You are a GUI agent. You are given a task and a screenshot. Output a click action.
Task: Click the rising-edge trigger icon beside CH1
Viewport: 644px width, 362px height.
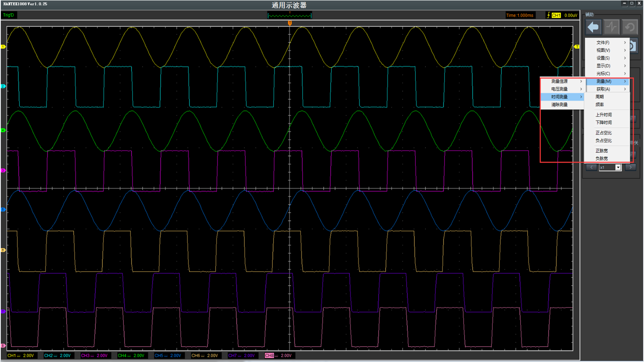pos(548,15)
